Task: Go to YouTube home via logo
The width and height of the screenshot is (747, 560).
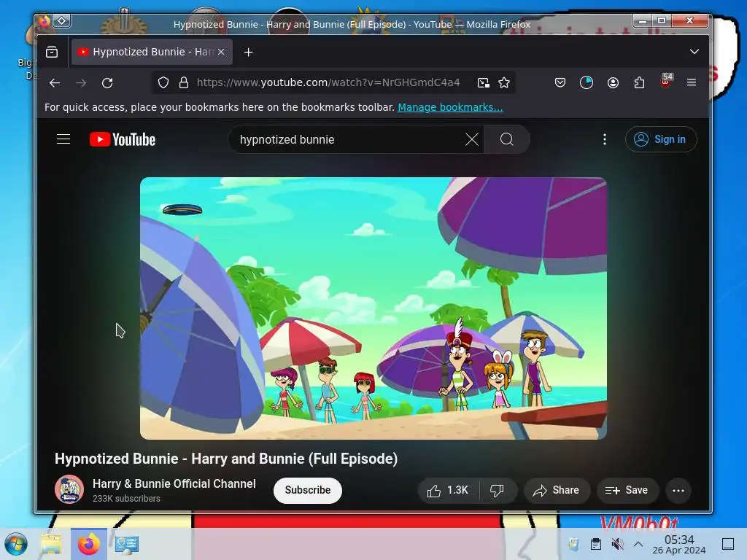Action: click(x=123, y=139)
